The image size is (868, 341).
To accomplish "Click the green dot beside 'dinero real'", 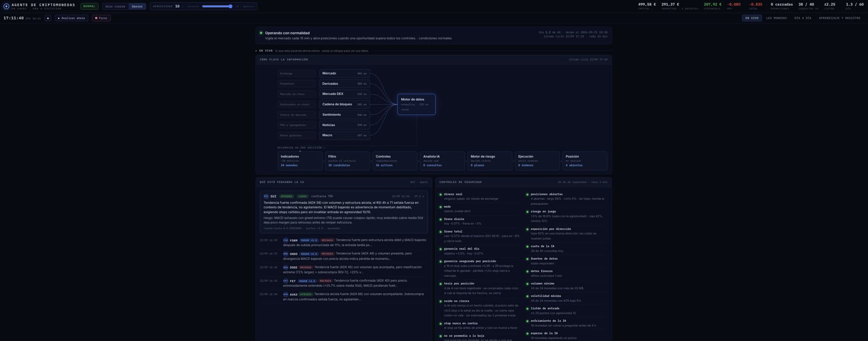I will pos(441,194).
